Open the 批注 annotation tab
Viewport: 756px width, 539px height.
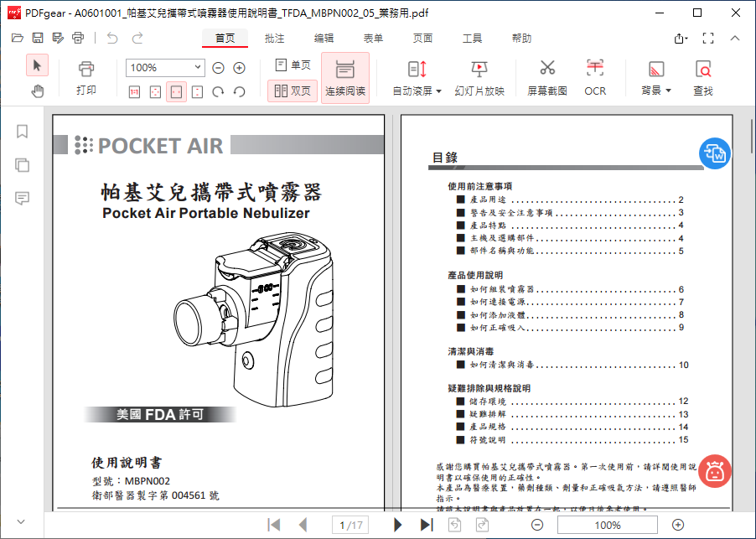pos(274,38)
